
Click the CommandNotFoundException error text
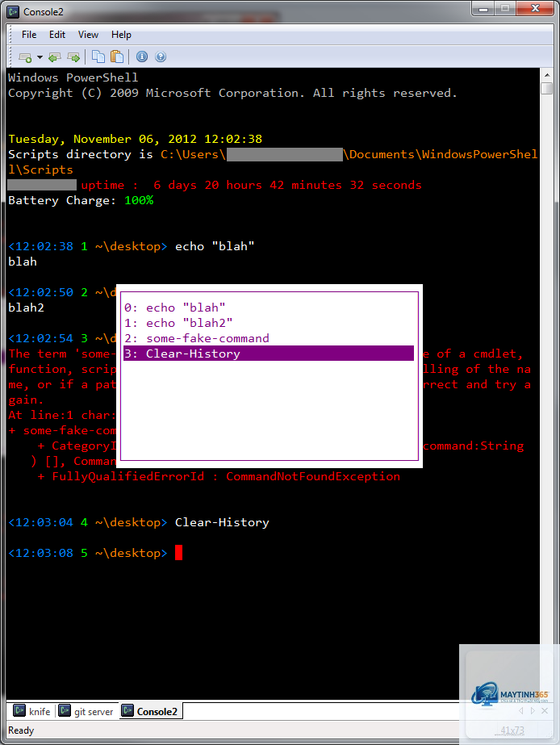click(x=313, y=476)
